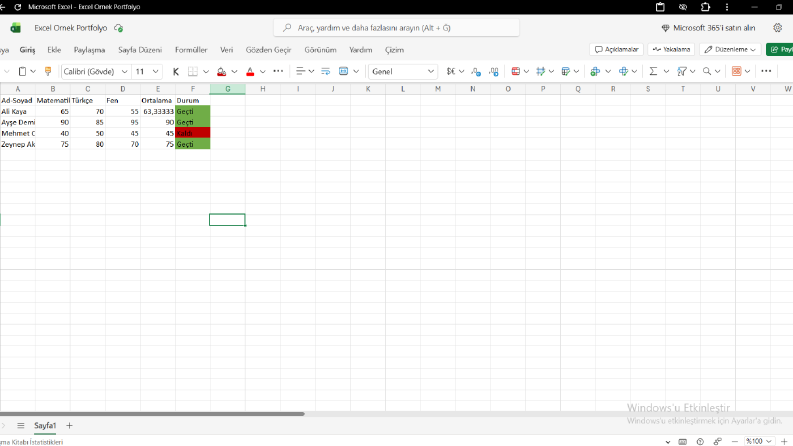Image resolution: width=793 pixels, height=446 pixels.
Task: Expand the Borders options arrow
Action: (206, 71)
